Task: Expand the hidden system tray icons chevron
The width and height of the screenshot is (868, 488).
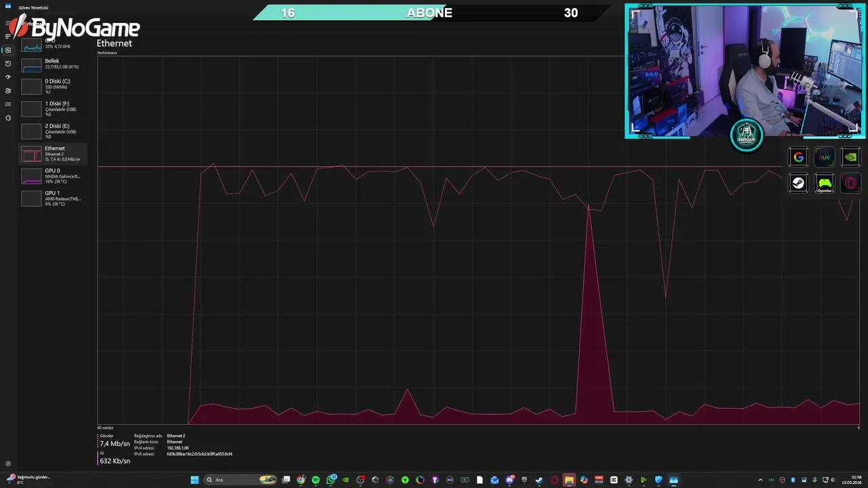Action: tap(760, 480)
